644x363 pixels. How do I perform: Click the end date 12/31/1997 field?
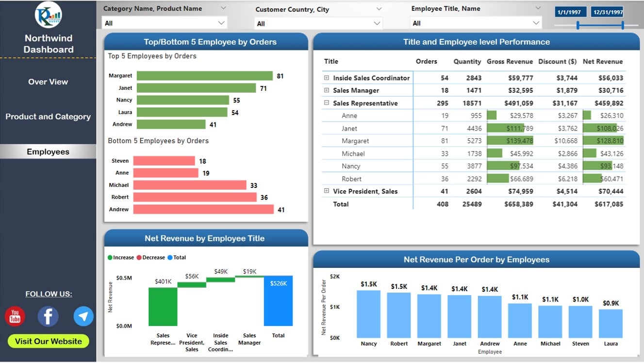click(x=608, y=12)
